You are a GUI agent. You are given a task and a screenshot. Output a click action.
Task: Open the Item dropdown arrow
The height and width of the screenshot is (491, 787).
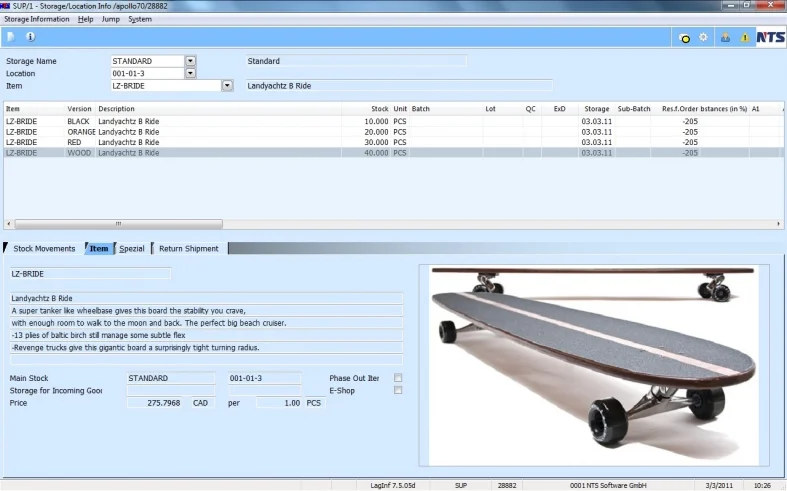click(227, 86)
